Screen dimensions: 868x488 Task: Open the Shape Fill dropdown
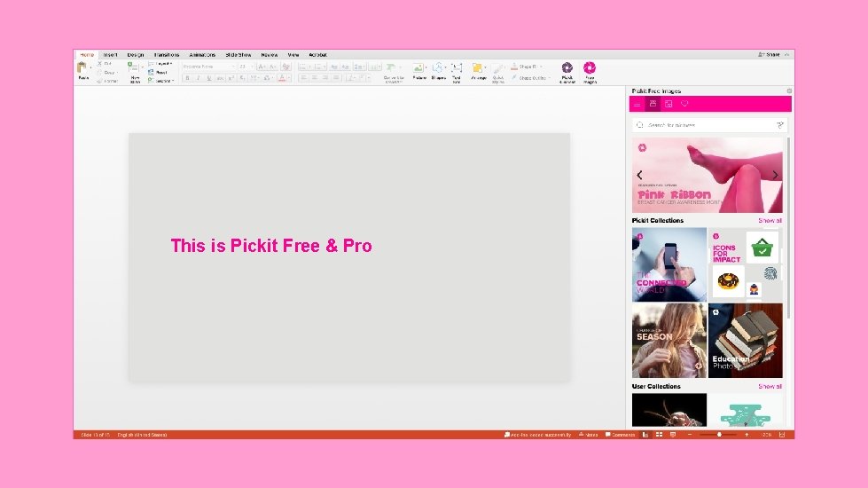(527, 67)
